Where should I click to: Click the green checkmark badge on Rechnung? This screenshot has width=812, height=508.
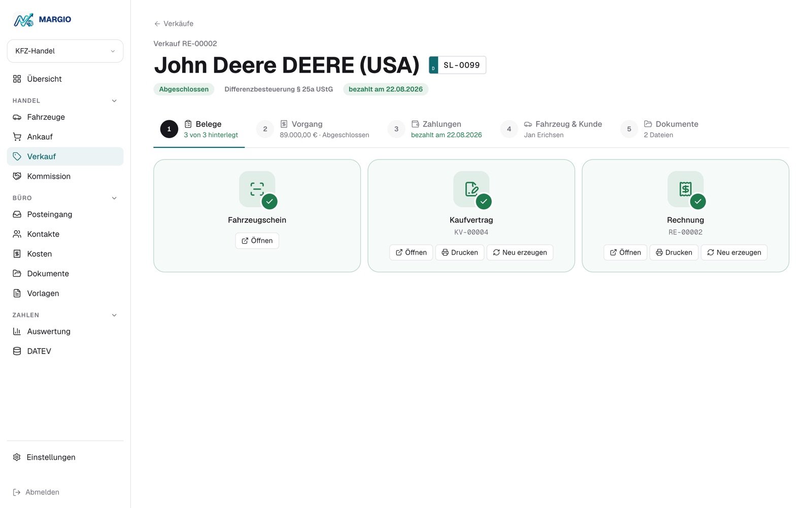(x=698, y=202)
